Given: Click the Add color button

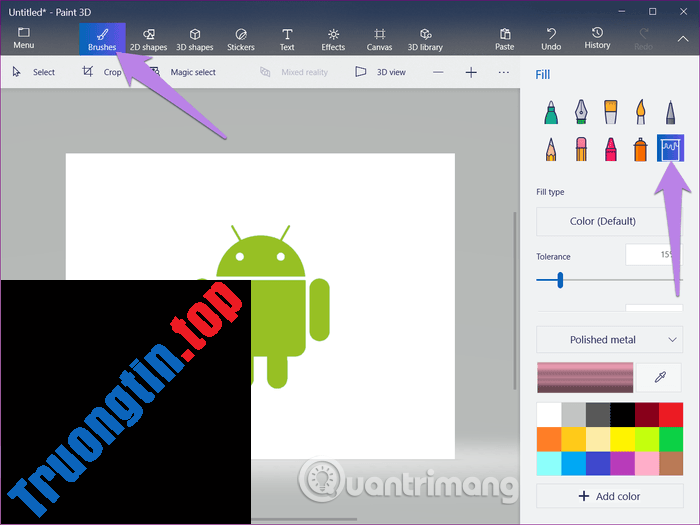Looking at the screenshot, I should (609, 496).
